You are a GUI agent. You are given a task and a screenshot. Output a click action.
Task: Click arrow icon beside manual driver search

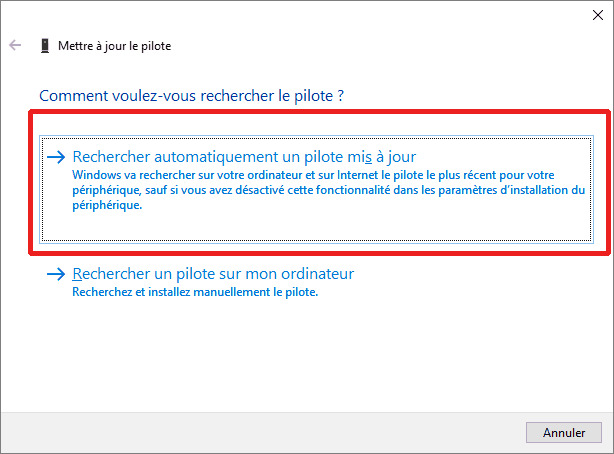56,274
